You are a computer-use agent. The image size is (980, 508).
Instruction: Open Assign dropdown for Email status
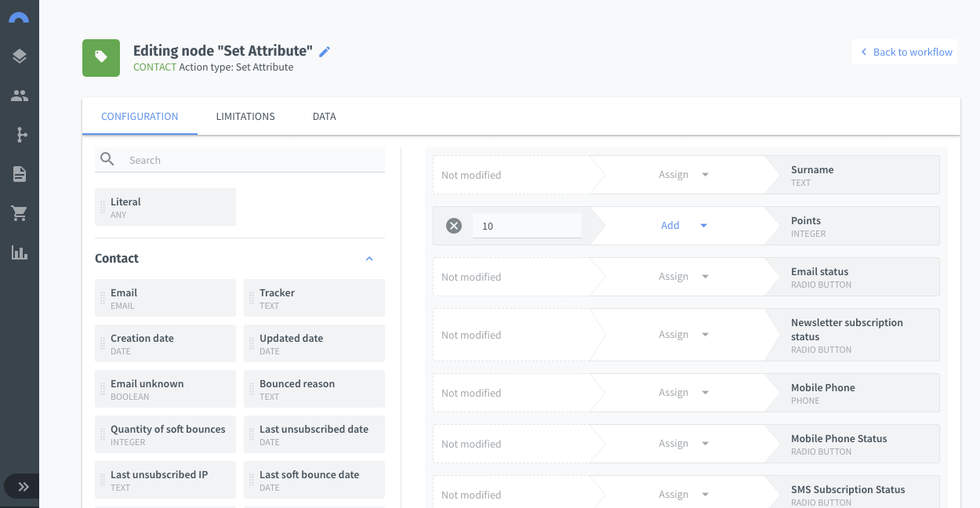point(684,277)
